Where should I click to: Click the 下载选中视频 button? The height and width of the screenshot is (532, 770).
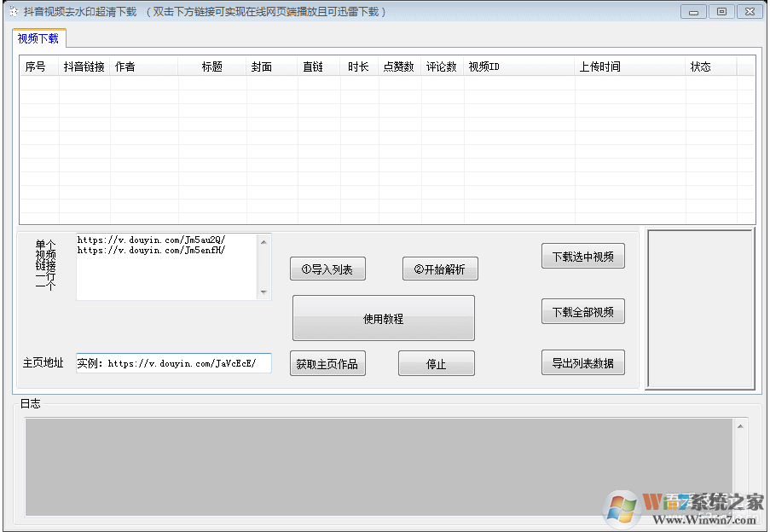(583, 256)
